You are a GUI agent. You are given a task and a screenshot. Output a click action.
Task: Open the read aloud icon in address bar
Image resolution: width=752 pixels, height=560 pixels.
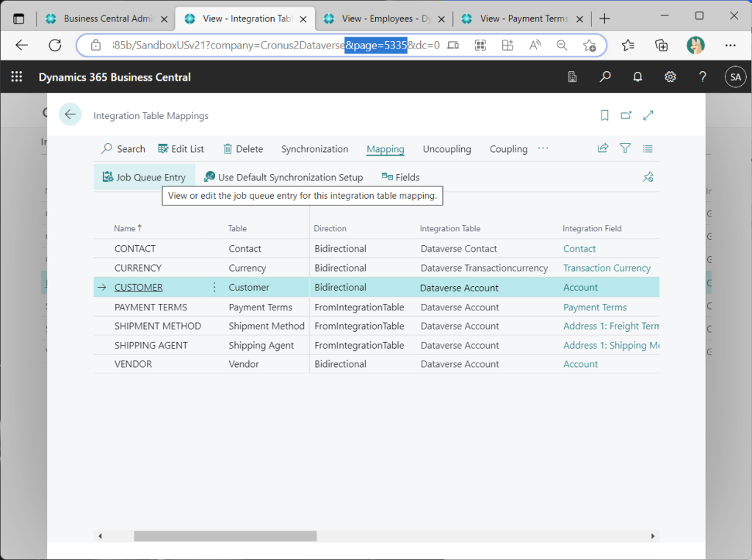tap(535, 45)
